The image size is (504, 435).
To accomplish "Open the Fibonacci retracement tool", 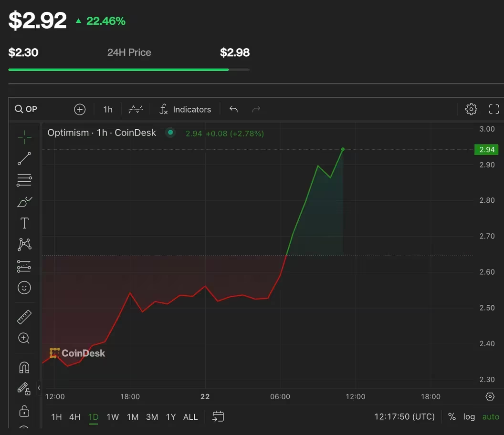I will tap(24, 180).
